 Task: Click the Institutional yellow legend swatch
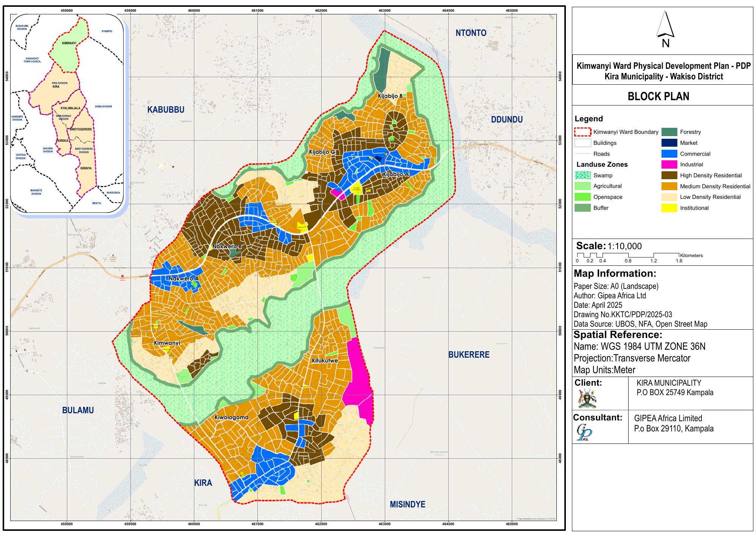pos(669,208)
